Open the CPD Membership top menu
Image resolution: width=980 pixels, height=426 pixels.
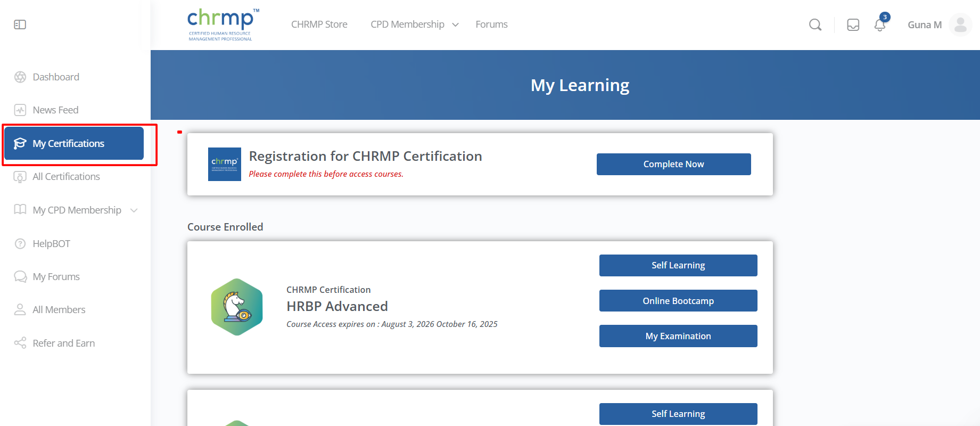[408, 24]
